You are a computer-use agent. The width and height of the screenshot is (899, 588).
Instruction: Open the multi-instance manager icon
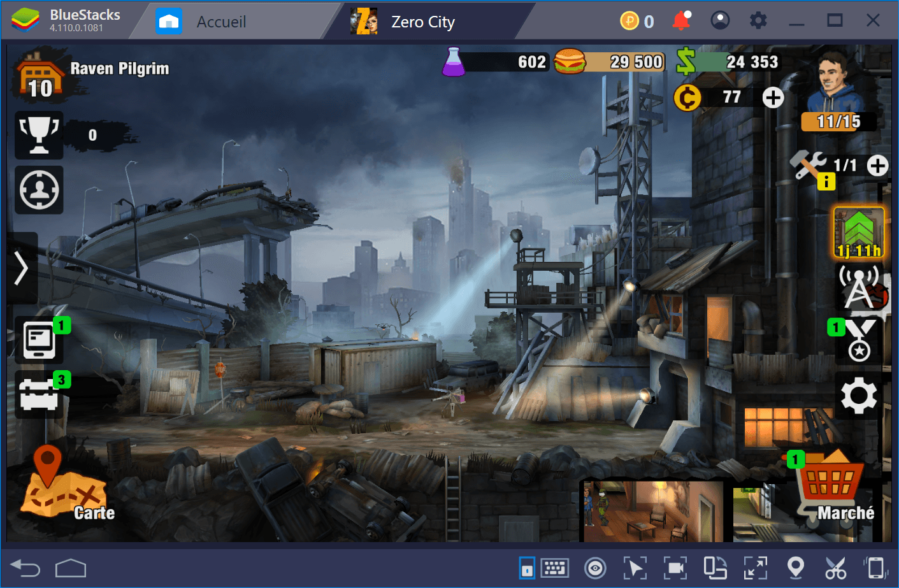tap(715, 568)
